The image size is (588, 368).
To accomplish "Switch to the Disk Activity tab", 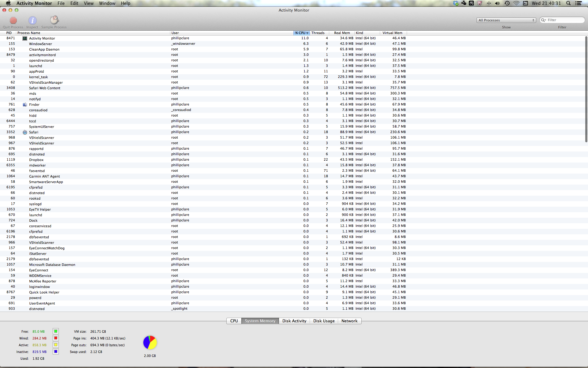I will 294,321.
